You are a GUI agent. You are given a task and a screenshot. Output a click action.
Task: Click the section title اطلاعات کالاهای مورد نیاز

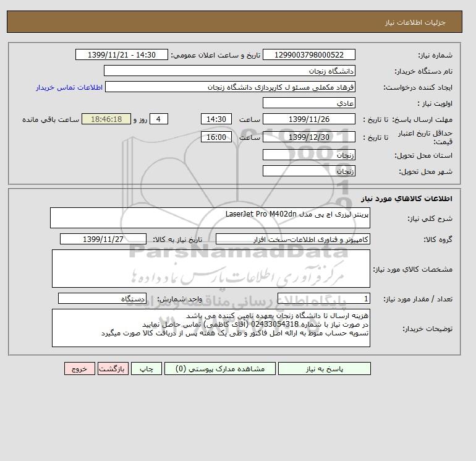pyautogui.click(x=407, y=199)
